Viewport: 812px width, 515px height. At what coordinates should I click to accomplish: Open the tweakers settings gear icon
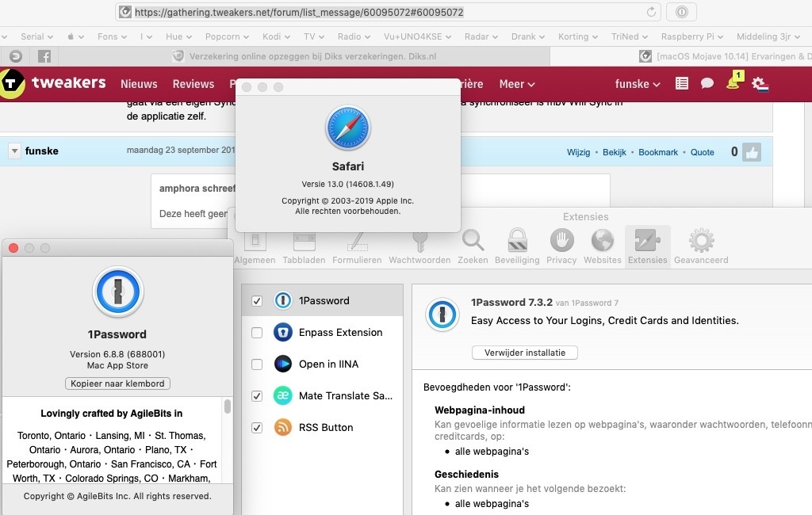(760, 84)
